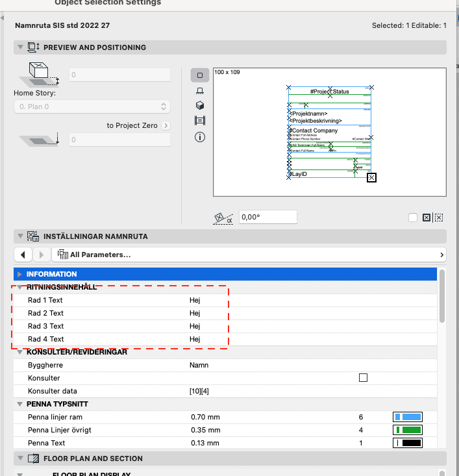Go back to previous parameter page
The height and width of the screenshot is (476, 459).
click(x=23, y=255)
